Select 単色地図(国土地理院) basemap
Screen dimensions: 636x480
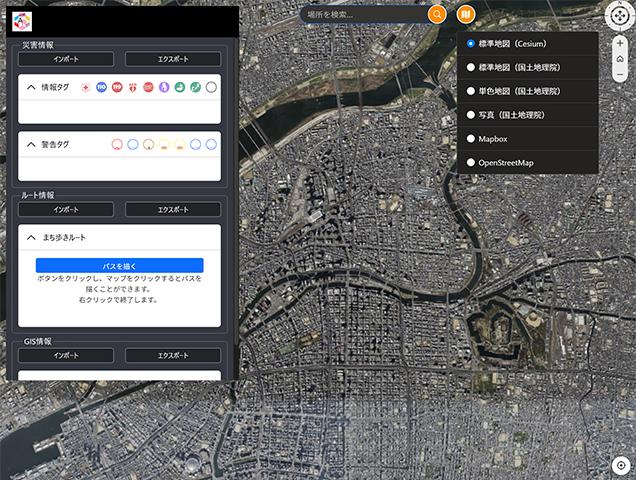tap(528, 91)
